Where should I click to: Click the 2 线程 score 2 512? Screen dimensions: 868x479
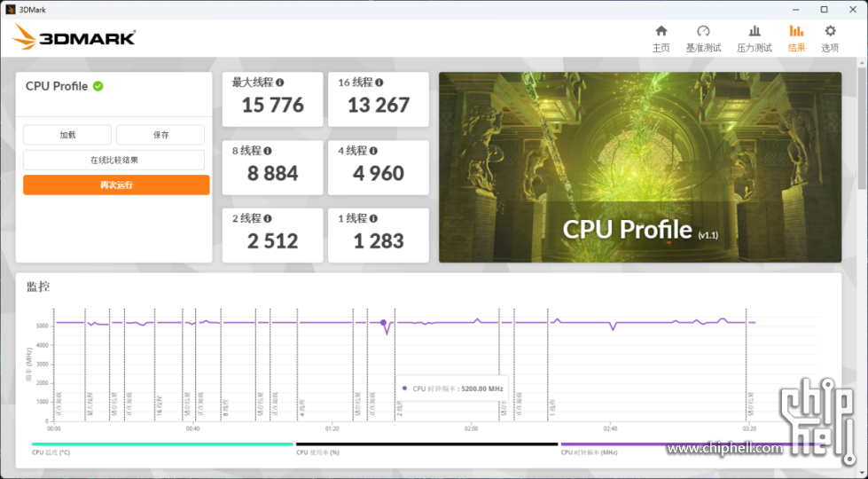[272, 241]
